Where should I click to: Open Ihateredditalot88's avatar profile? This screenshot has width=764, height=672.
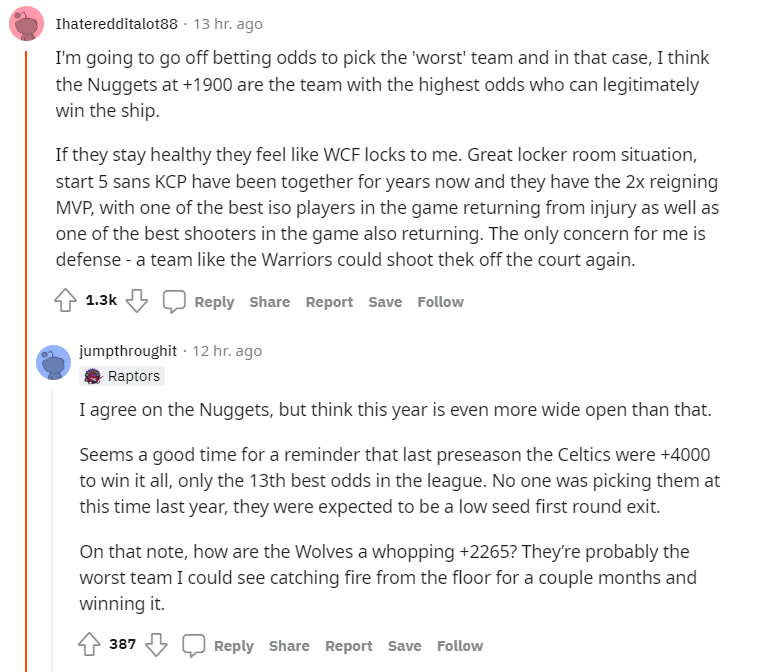click(x=26, y=23)
